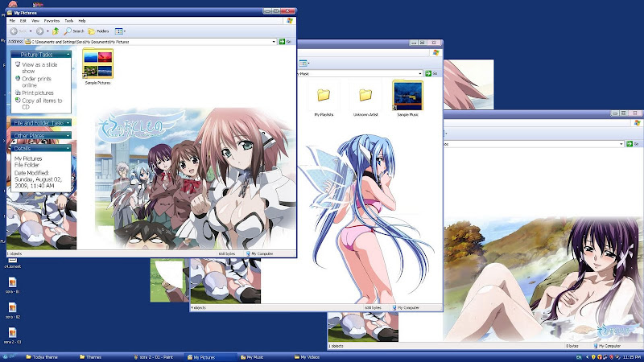644x362 pixels.
Task: Open the Edit menu in My Pictures
Action: [x=23, y=21]
